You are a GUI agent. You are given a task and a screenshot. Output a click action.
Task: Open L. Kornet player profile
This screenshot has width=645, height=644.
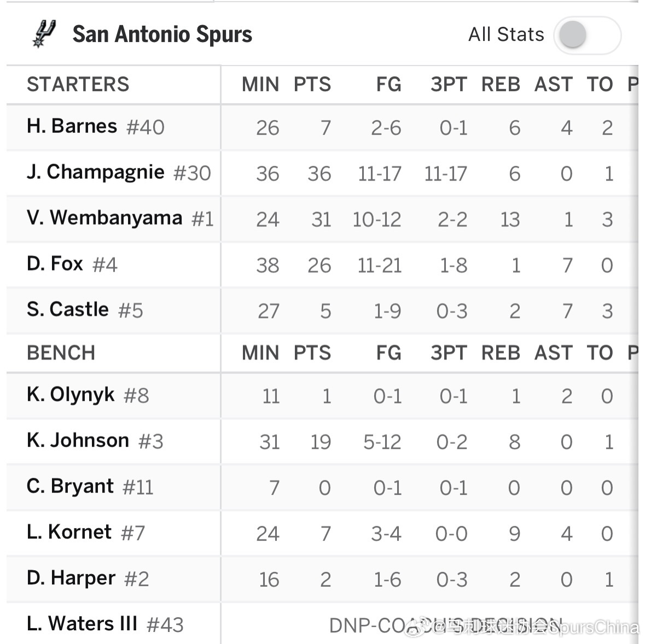point(69,532)
